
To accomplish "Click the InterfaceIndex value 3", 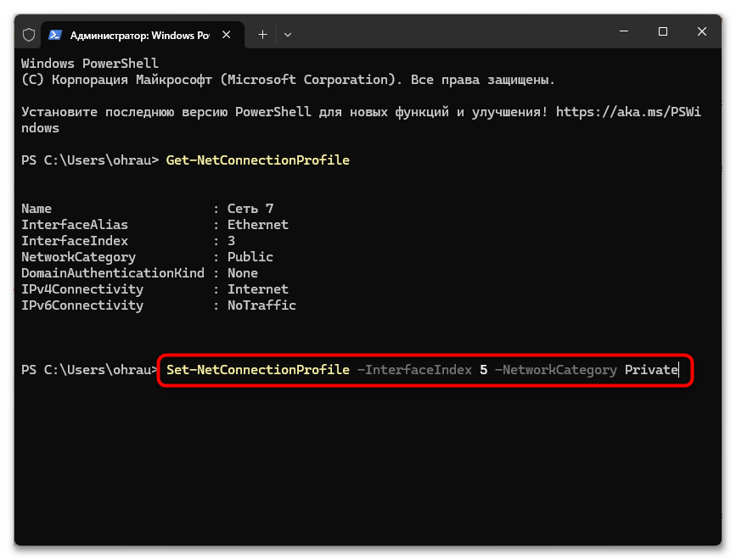I will coord(232,241).
